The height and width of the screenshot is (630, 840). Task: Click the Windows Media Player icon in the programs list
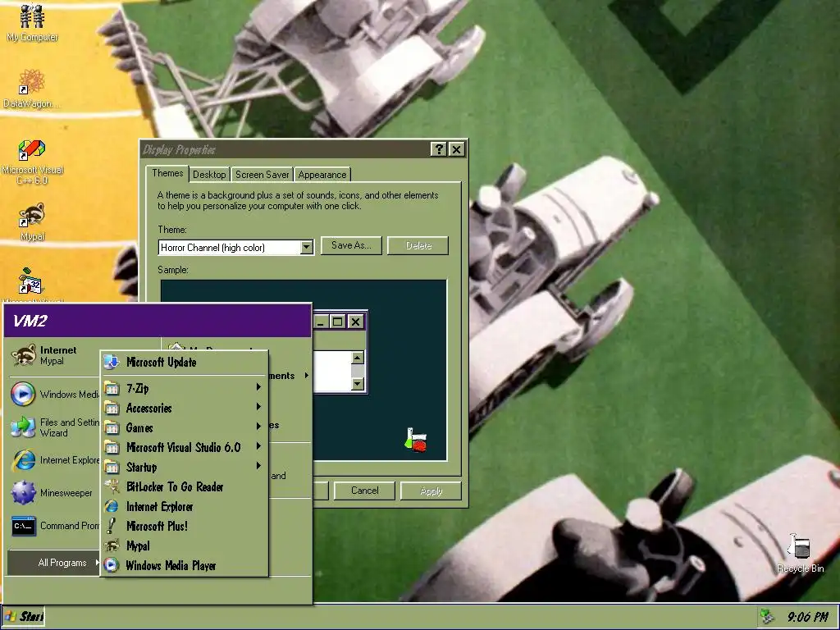pyautogui.click(x=112, y=565)
